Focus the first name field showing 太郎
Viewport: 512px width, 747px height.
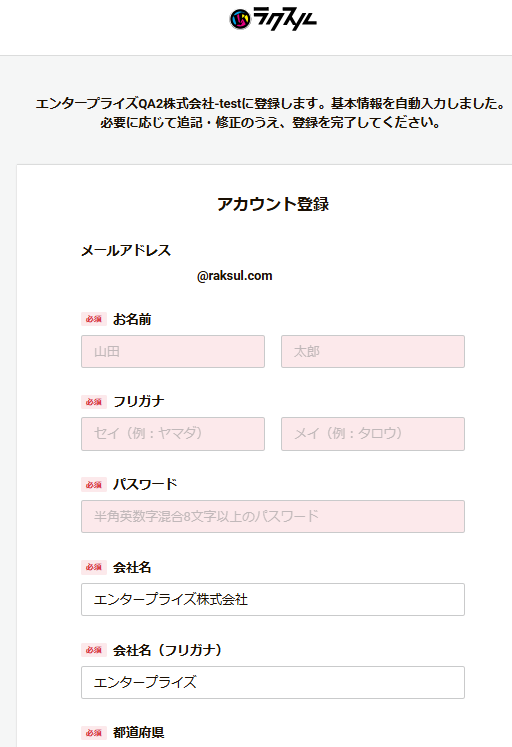click(x=373, y=352)
